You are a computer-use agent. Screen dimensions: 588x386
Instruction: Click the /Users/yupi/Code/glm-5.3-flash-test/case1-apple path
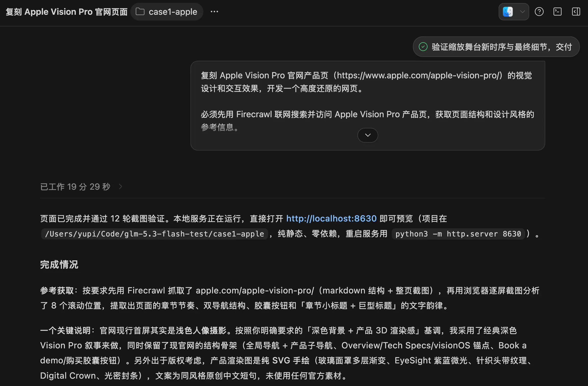[155, 234]
